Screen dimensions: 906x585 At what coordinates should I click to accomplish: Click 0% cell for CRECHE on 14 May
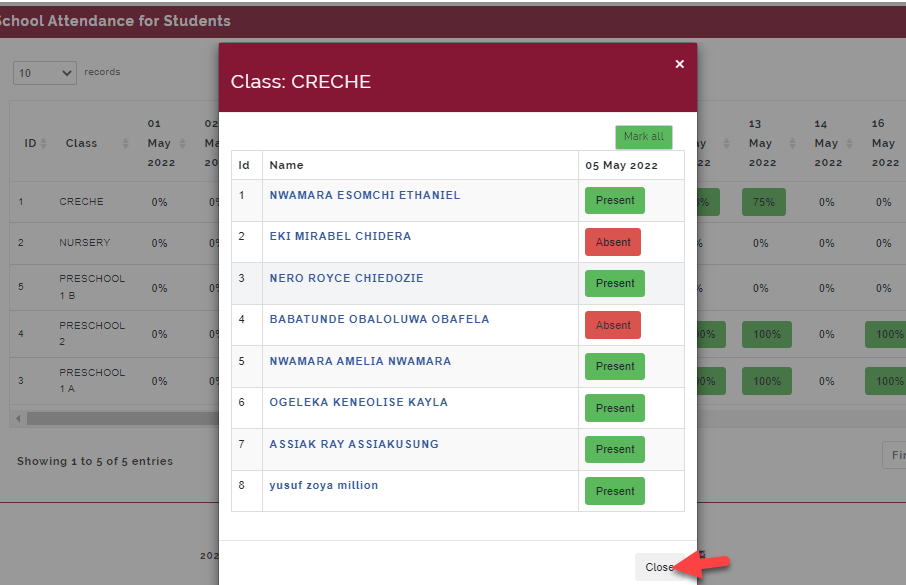pos(826,202)
